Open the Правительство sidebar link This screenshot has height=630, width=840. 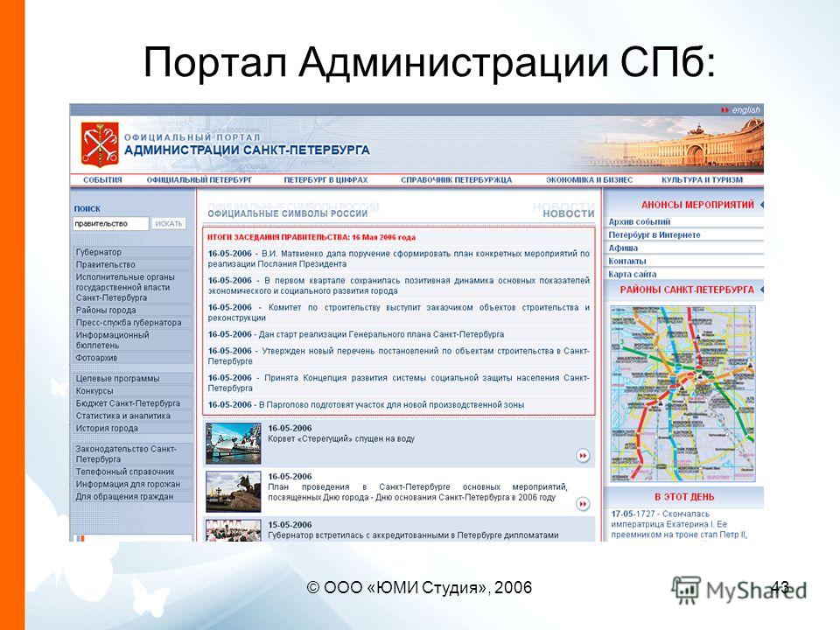[132, 264]
